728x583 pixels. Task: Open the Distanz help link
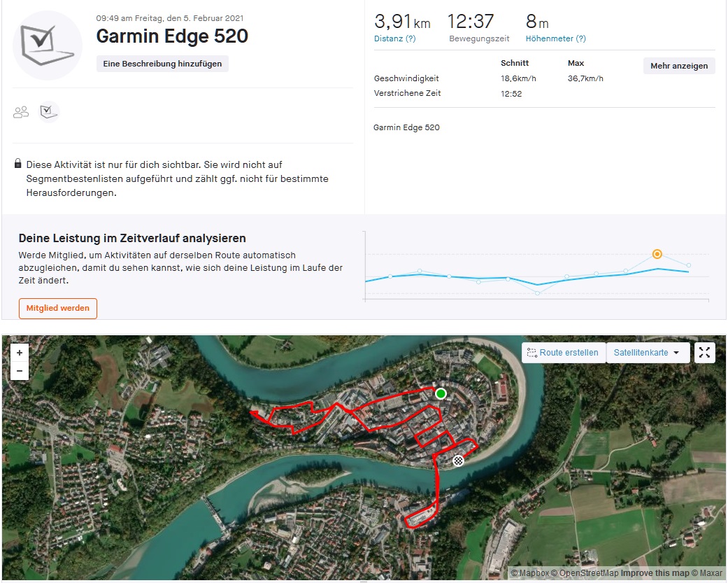395,38
